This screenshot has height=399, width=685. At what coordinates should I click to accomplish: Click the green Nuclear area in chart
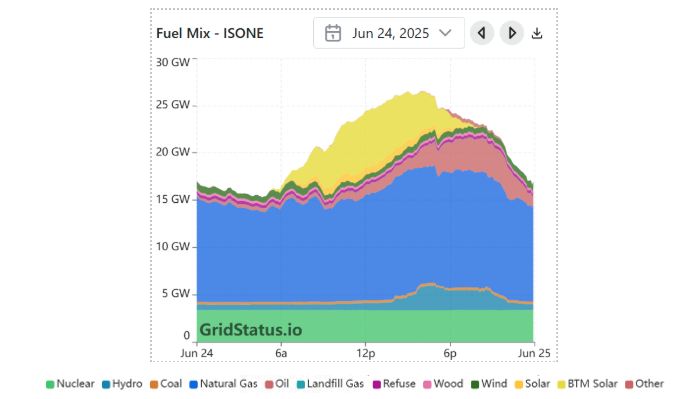365,326
